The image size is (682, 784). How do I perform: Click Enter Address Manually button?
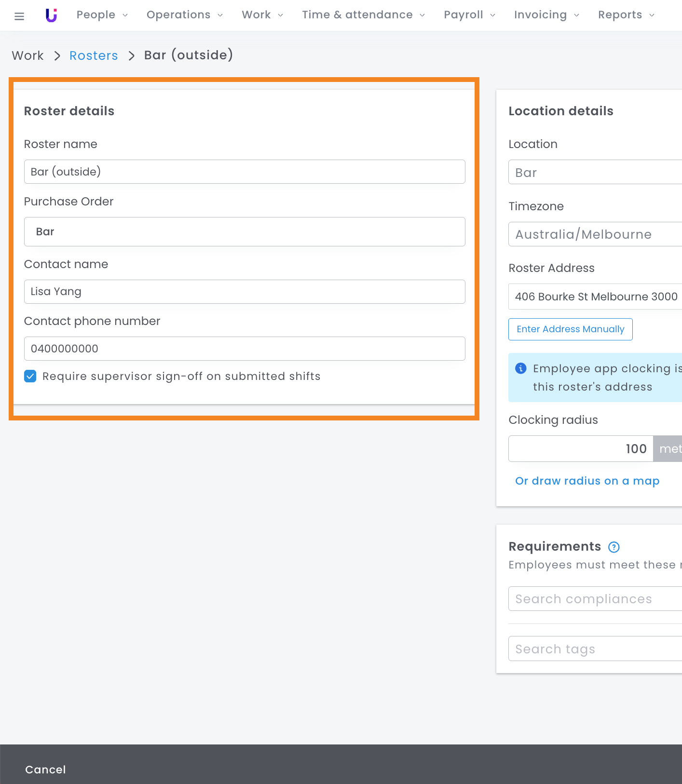[x=570, y=329]
